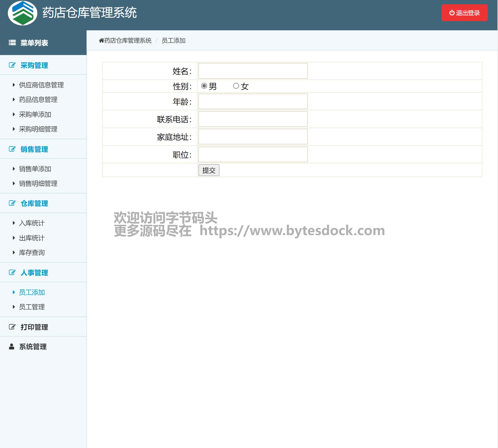Select the 女 gender radio button
The height and width of the screenshot is (448, 498).
point(236,86)
